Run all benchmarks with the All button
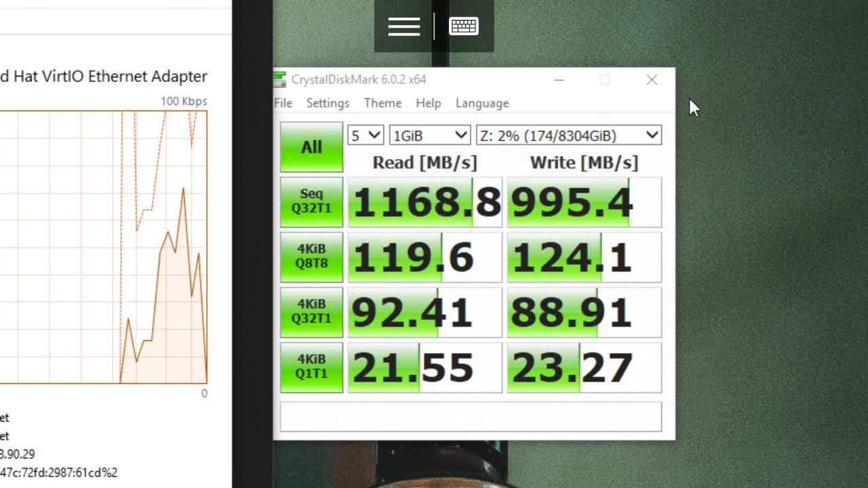Viewport: 868px width, 488px height. [311, 147]
